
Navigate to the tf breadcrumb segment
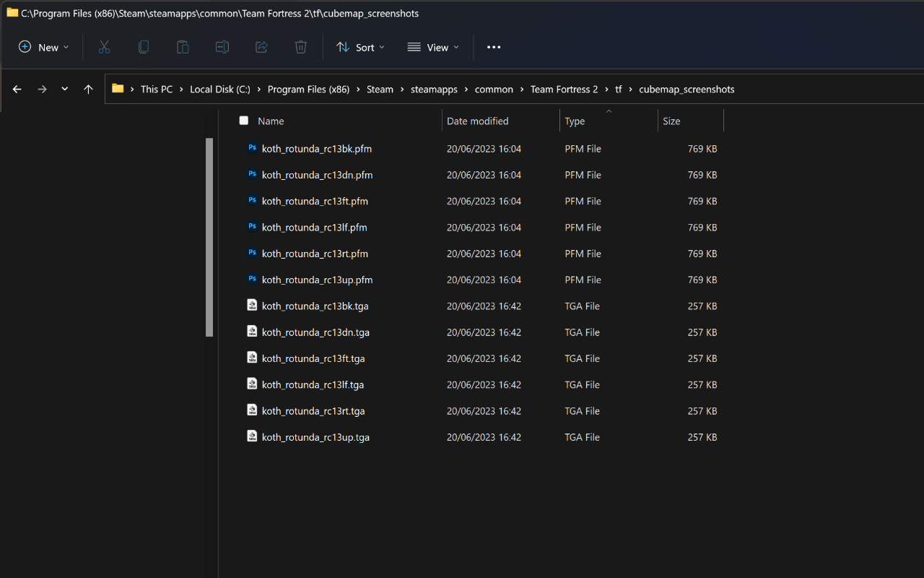click(619, 90)
